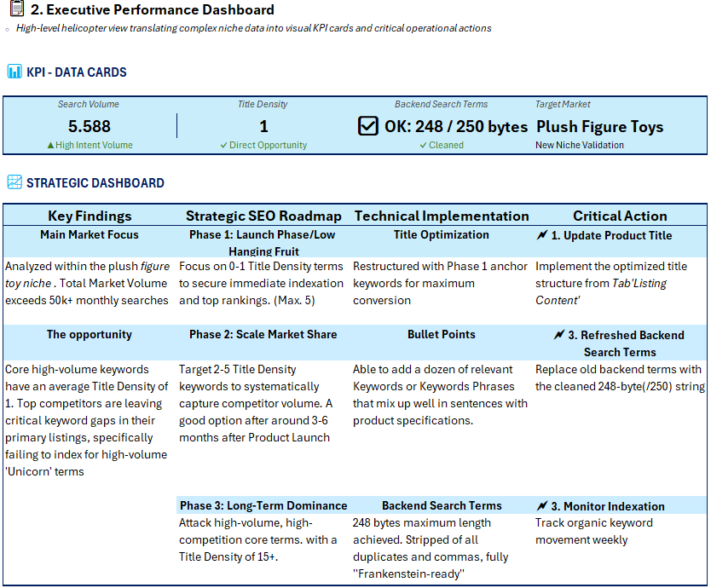Select the Key Findings column header

point(90,216)
